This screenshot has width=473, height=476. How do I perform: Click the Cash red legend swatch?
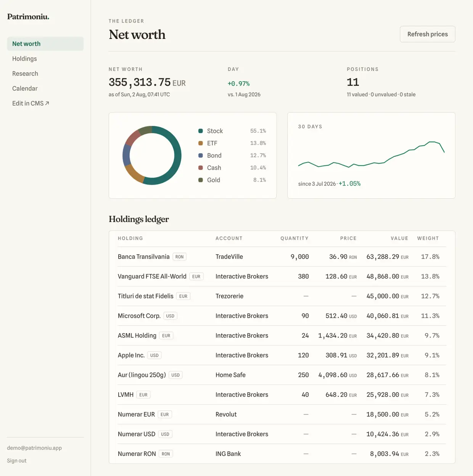point(201,167)
